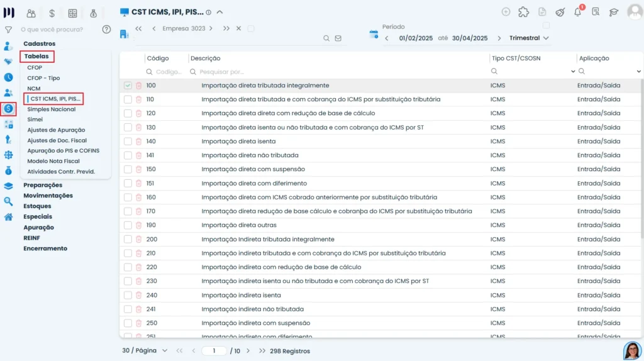
Task: Open the help question mark icon
Action: 106,29
